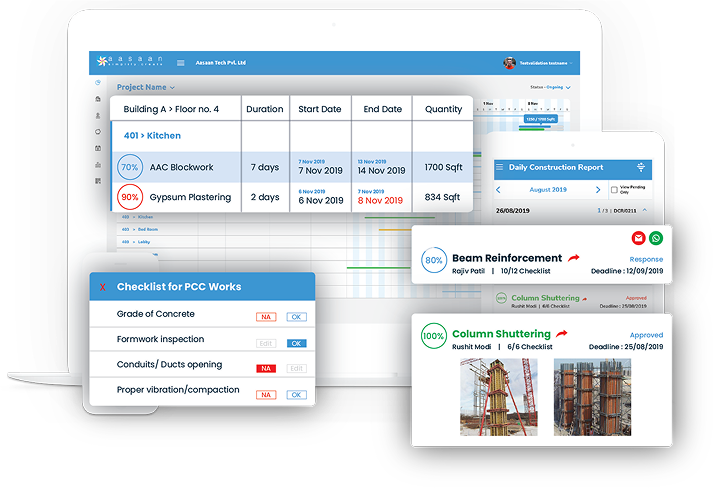718x492 pixels.
Task: Mark Grade of Concrete as OK
Action: point(296,316)
